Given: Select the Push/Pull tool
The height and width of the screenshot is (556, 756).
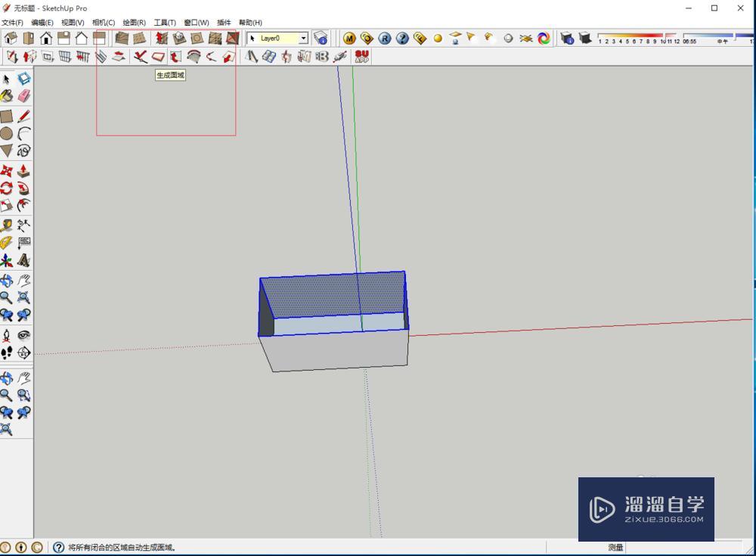Looking at the screenshot, I should pos(23,171).
